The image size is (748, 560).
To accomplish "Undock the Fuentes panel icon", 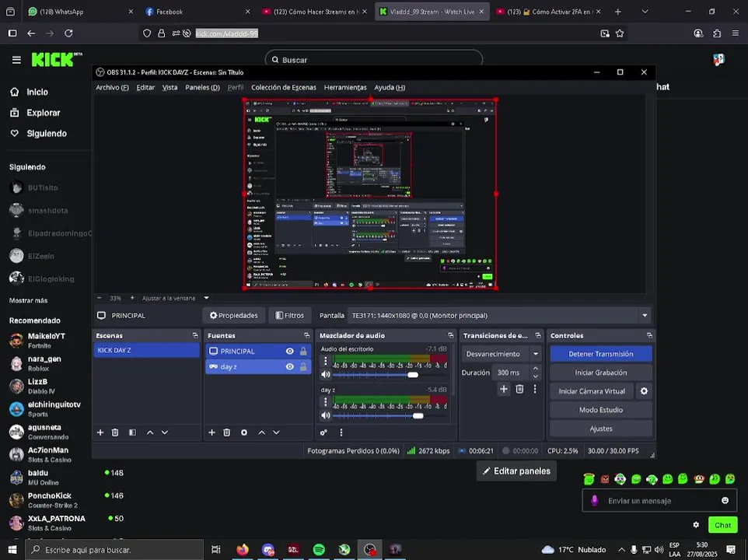I will 306,335.
